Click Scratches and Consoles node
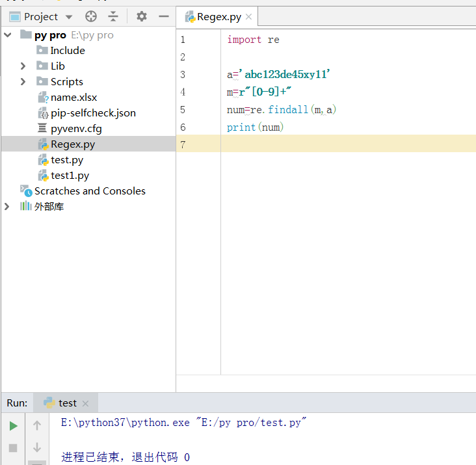Viewport: 476px width, 465px height. point(90,191)
